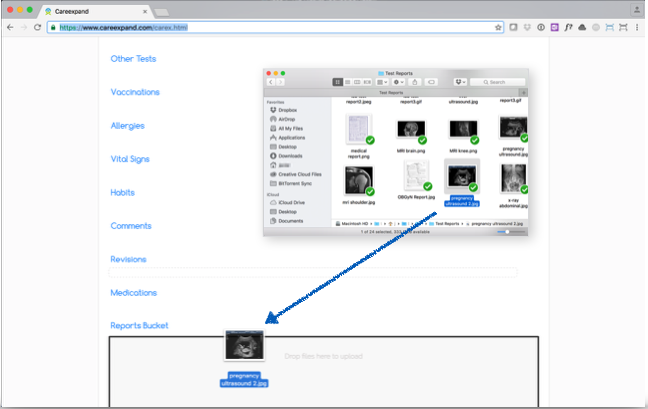Image resolution: width=648 pixels, height=409 pixels.
Task: Click the browser address bar URL
Action: 124,28
